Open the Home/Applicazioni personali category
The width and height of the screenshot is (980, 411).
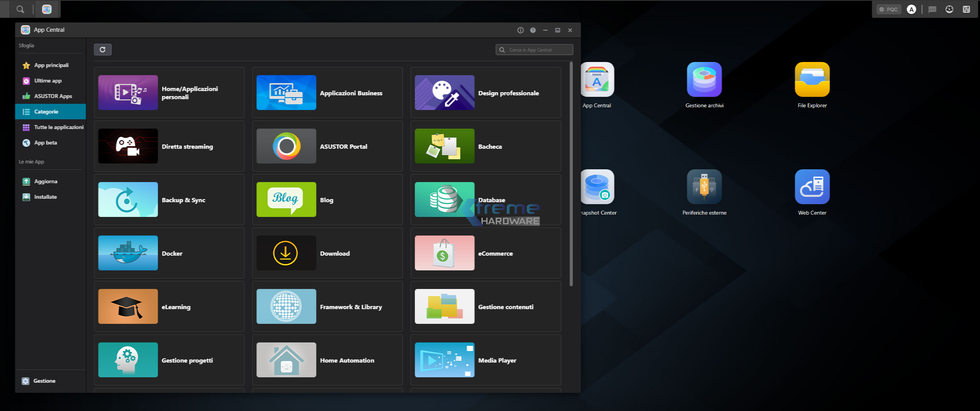click(169, 93)
